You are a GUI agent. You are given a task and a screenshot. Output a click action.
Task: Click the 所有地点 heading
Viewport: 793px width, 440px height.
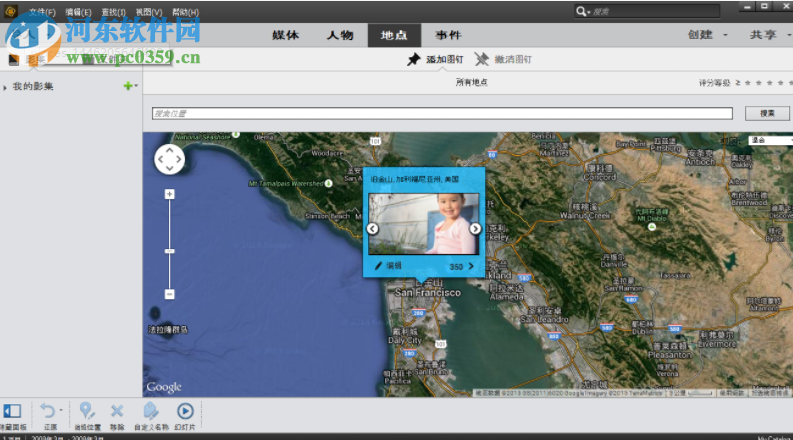tap(471, 82)
